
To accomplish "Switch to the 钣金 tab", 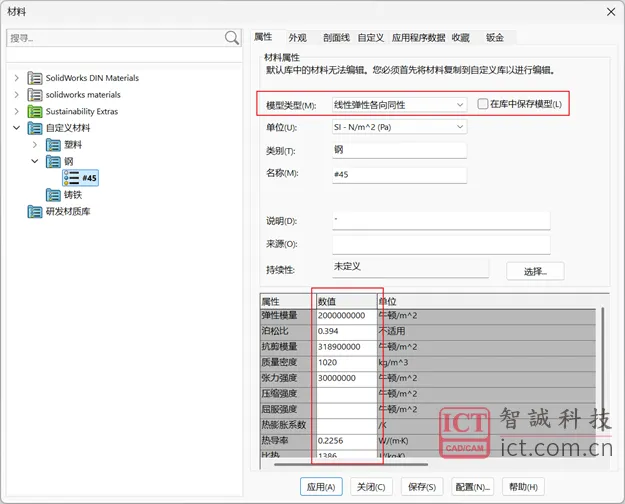I will click(495, 38).
